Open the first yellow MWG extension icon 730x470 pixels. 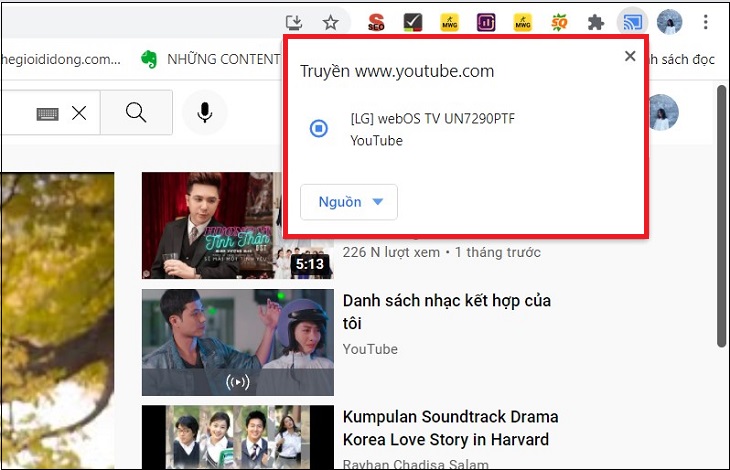click(x=449, y=22)
